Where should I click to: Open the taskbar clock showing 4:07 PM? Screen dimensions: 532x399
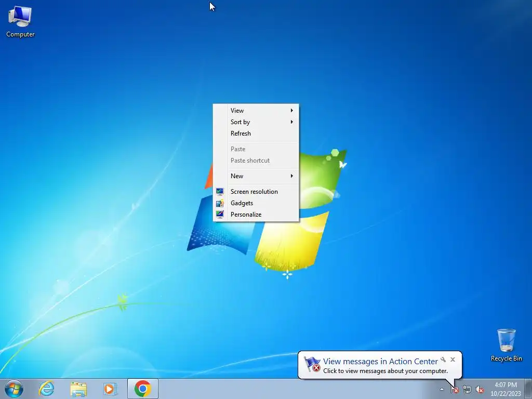click(x=506, y=385)
